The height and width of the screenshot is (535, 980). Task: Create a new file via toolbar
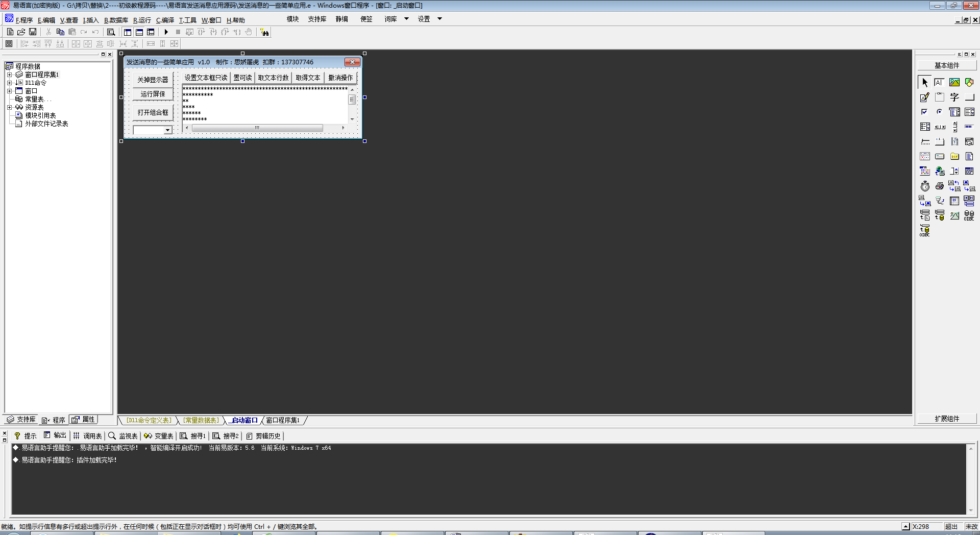point(10,32)
